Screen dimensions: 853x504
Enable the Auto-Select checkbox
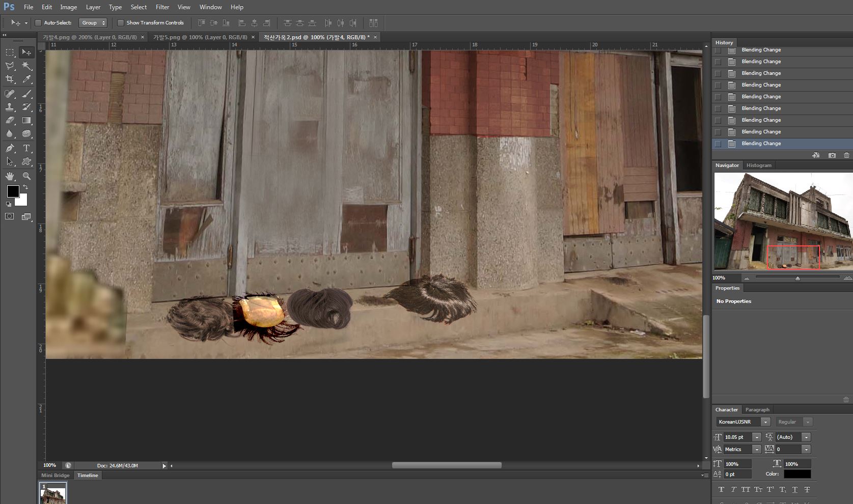coord(38,23)
